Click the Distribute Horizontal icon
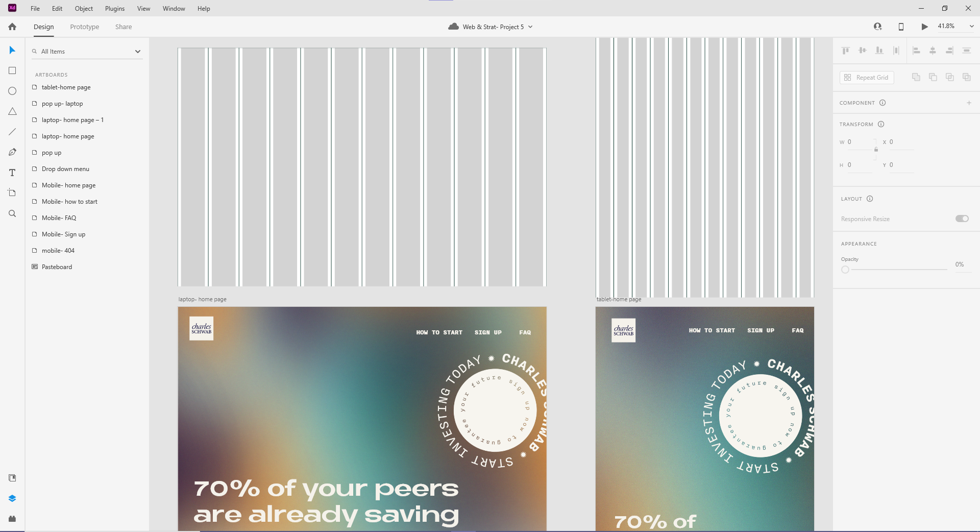This screenshot has width=980, height=532. click(966, 50)
